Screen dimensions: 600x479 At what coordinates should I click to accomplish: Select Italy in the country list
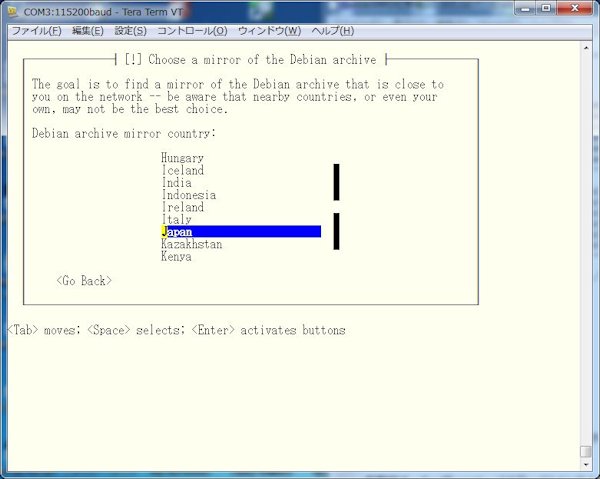tap(176, 219)
